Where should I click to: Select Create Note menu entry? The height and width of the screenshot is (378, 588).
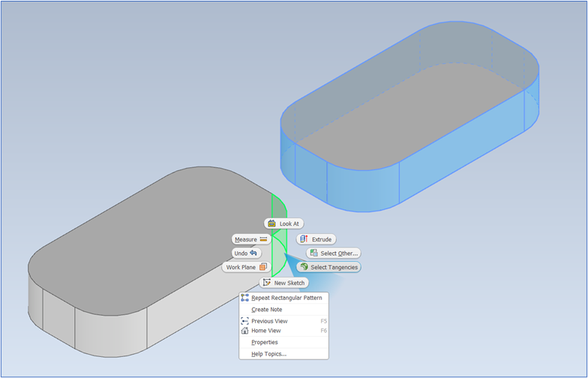[283, 310]
